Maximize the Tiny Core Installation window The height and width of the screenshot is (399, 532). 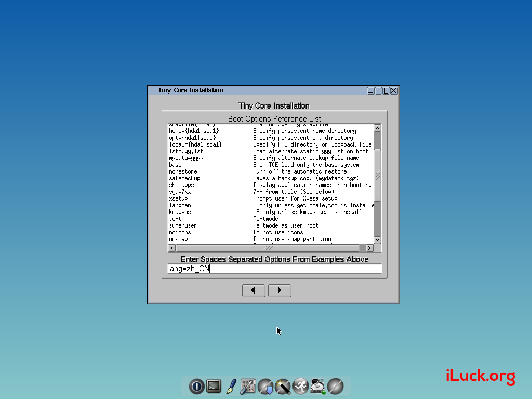click(x=378, y=90)
